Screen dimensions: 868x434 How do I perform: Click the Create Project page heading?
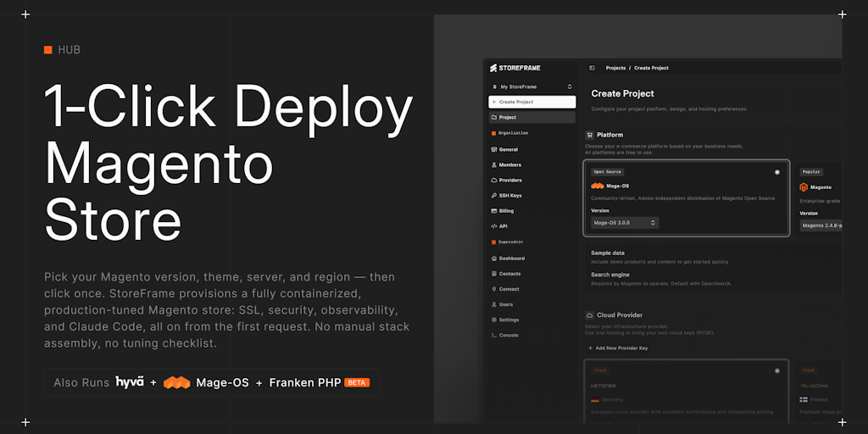tap(623, 93)
